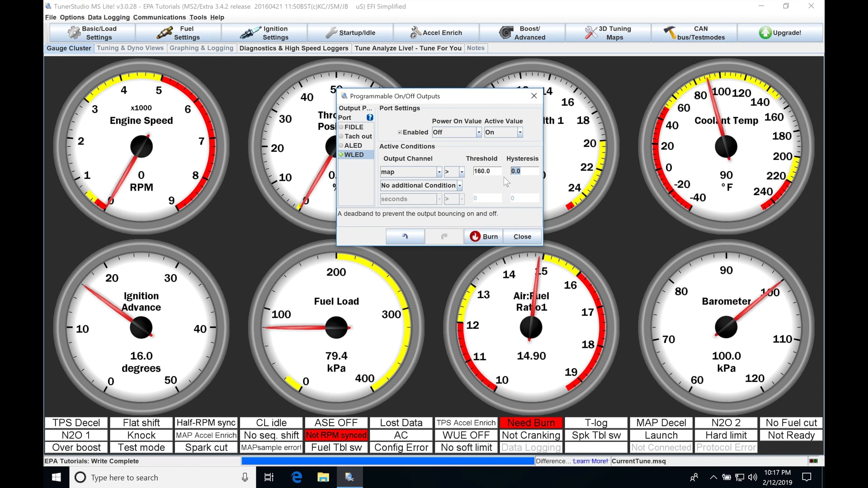Open CAN bus/Testmodes hammer menu
Image resolution: width=868 pixels, height=488 pixels.
click(694, 33)
